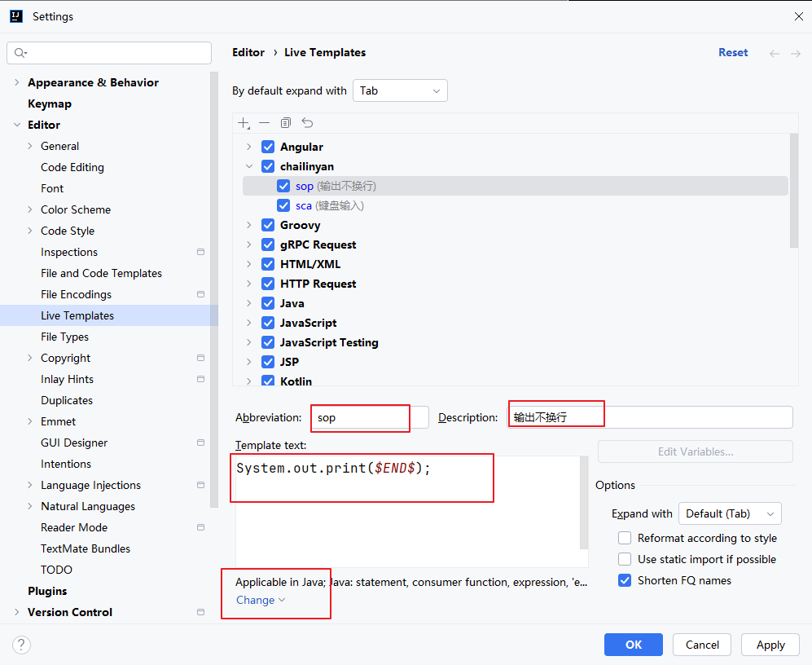Navigate forward in settings history

796,54
